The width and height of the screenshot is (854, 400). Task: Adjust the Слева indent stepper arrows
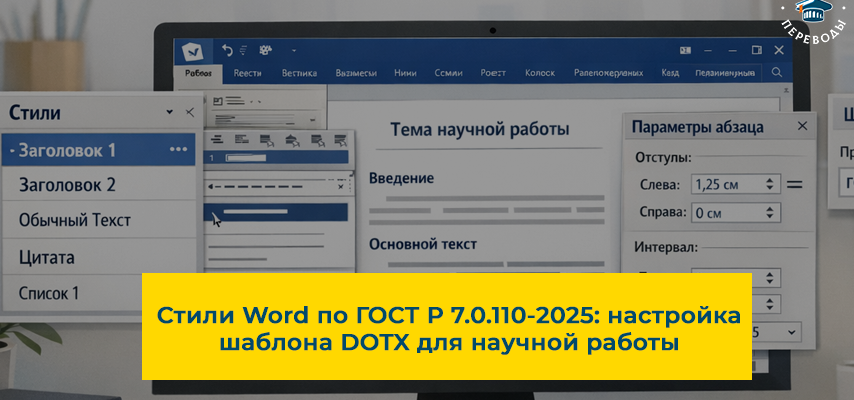click(769, 185)
